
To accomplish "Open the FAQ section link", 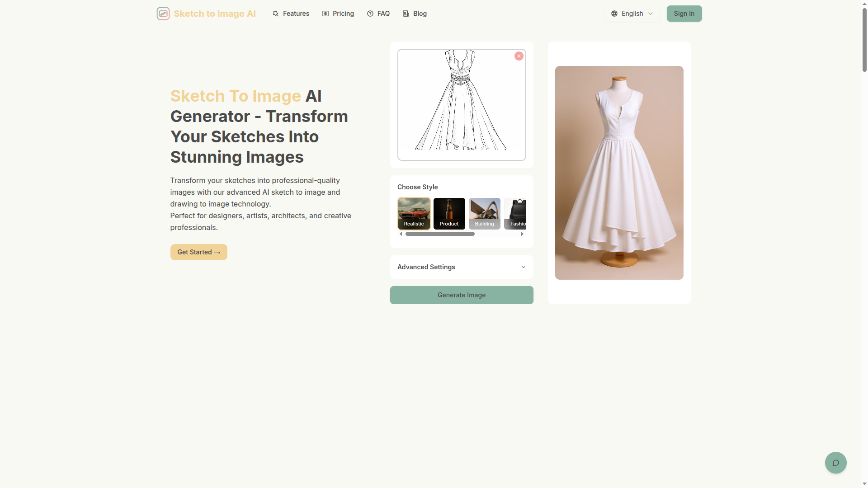I will 378,14.
